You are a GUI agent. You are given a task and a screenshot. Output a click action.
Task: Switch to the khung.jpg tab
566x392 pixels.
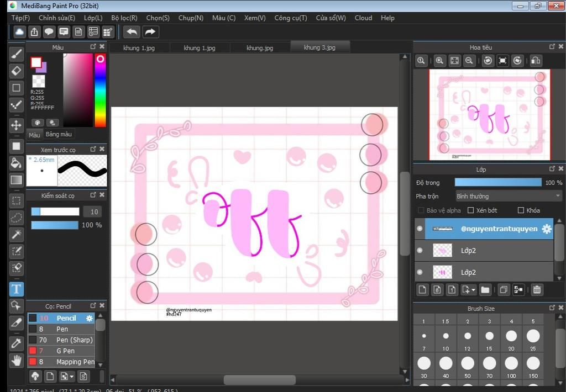260,47
